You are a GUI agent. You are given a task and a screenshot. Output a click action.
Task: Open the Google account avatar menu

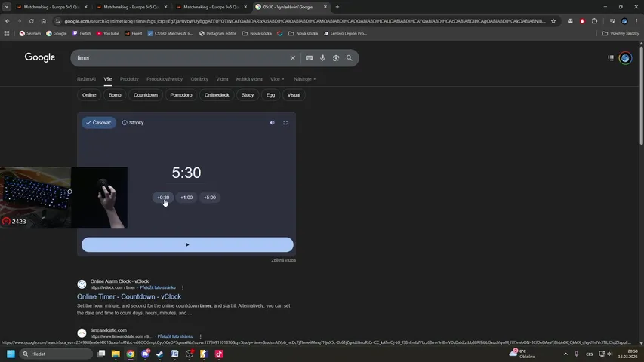[626, 58]
